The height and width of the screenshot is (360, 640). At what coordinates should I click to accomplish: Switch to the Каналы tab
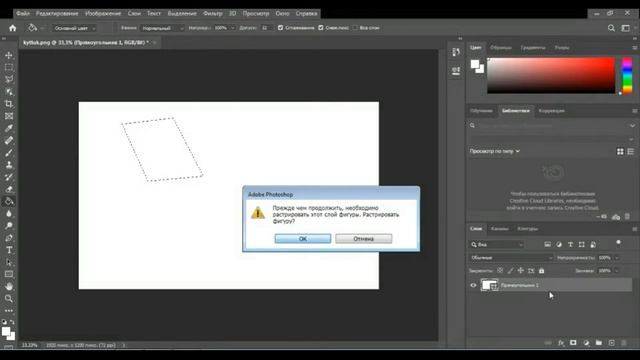pyautogui.click(x=500, y=229)
